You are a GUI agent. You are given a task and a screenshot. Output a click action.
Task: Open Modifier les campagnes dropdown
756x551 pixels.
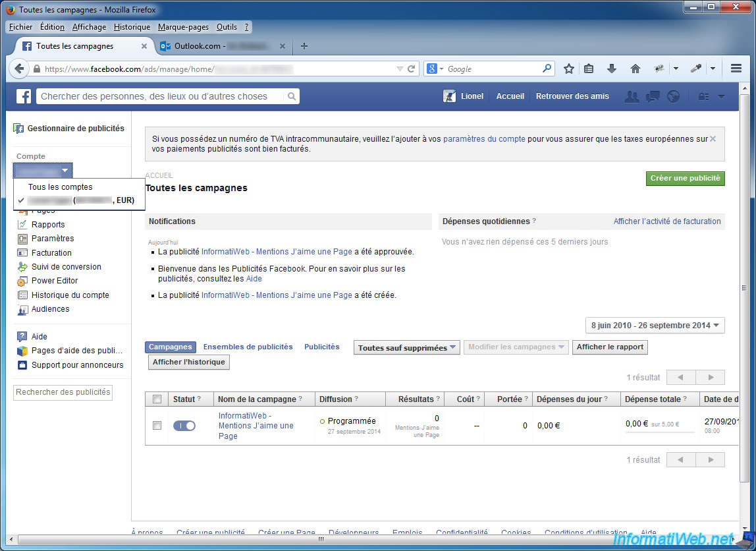click(516, 347)
